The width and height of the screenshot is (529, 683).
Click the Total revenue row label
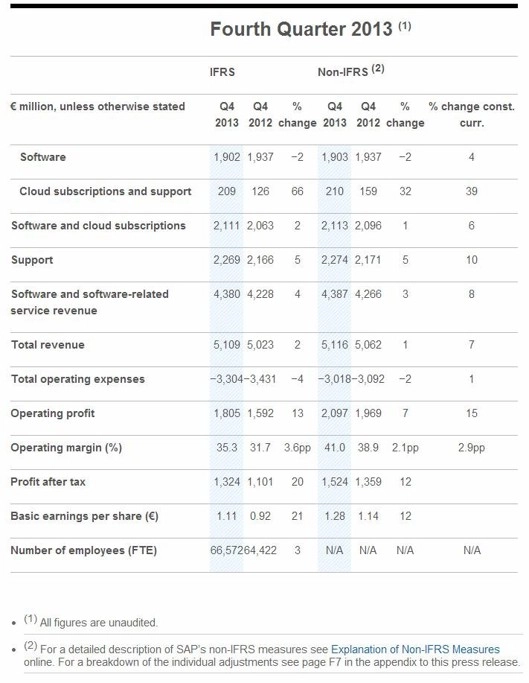[x=48, y=345]
